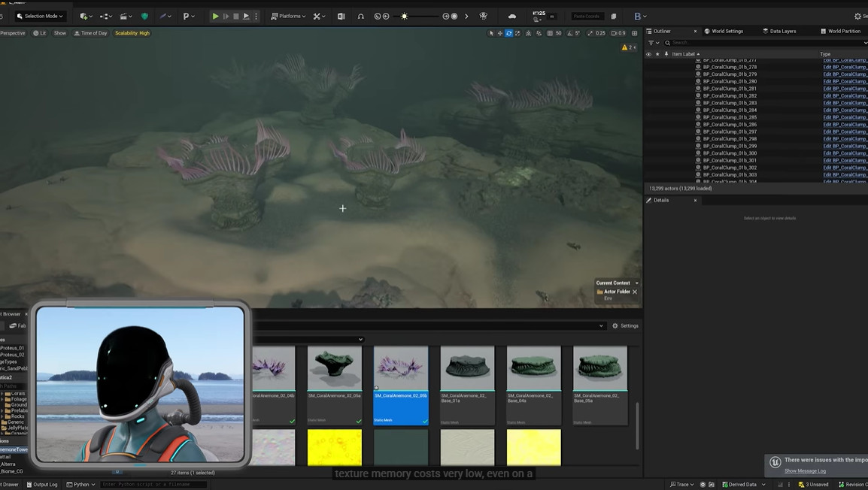Click the yellow warning icon in viewport
The width and height of the screenshot is (868, 490).
click(x=625, y=47)
